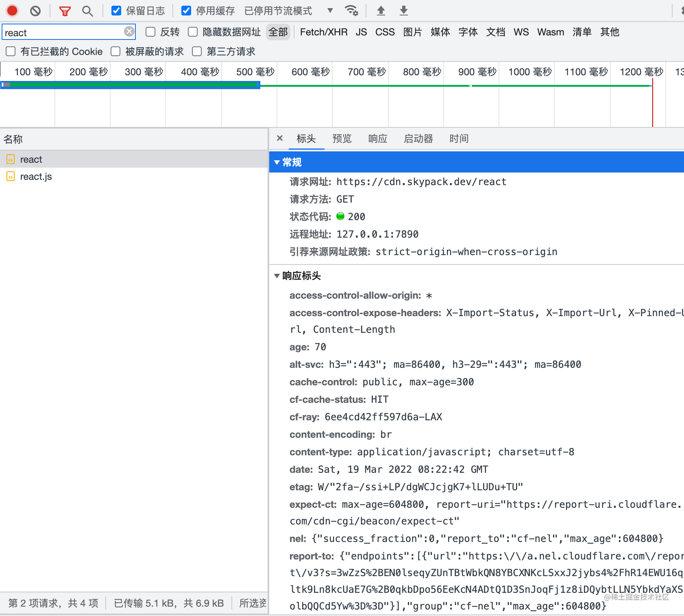The width and height of the screenshot is (684, 616).
Task: Clear the react filter text
Action: coord(129,32)
